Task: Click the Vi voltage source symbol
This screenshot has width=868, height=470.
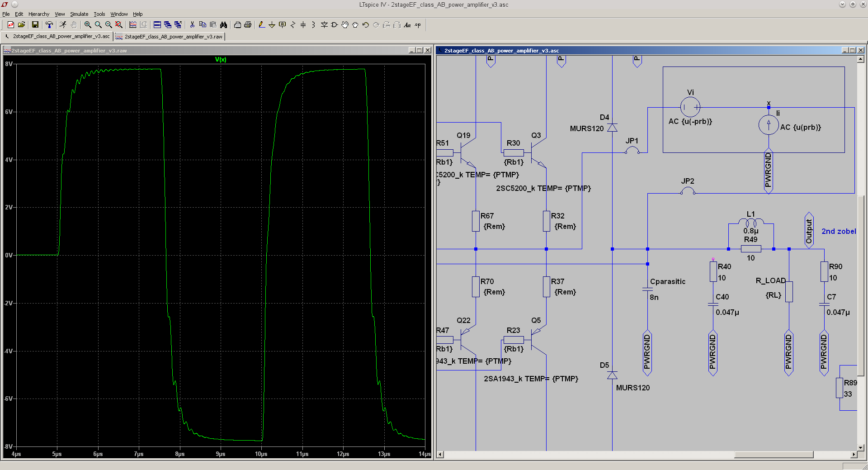Action: point(690,107)
